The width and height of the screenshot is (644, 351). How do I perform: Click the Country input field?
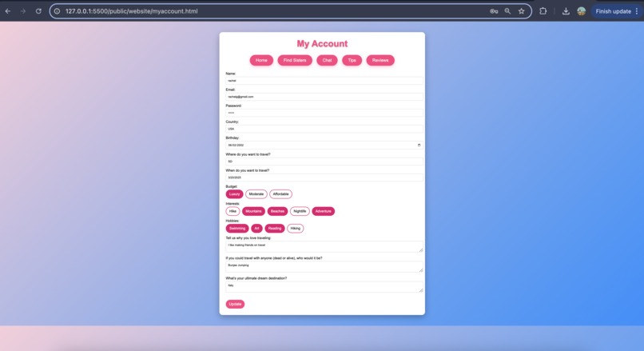pos(324,129)
